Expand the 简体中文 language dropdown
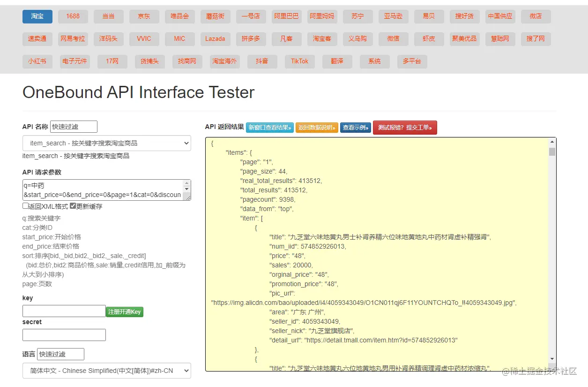Viewport: 588px width, 387px height. click(106, 371)
